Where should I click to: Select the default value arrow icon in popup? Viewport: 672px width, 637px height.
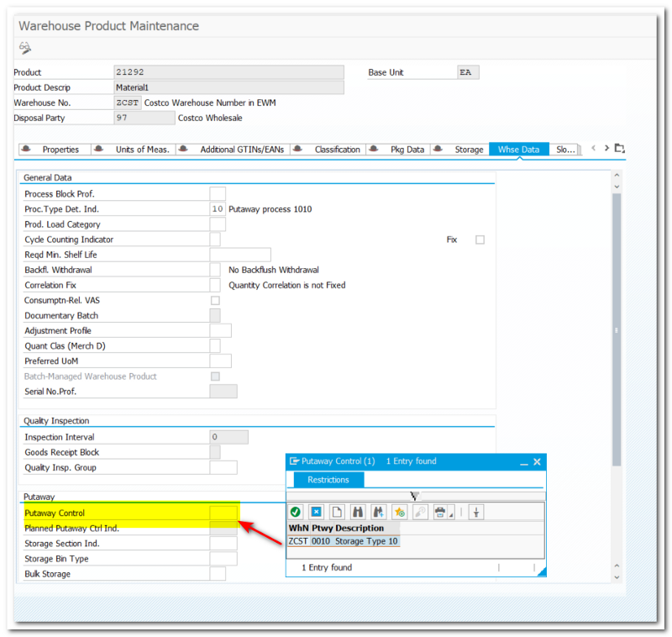[x=476, y=513]
